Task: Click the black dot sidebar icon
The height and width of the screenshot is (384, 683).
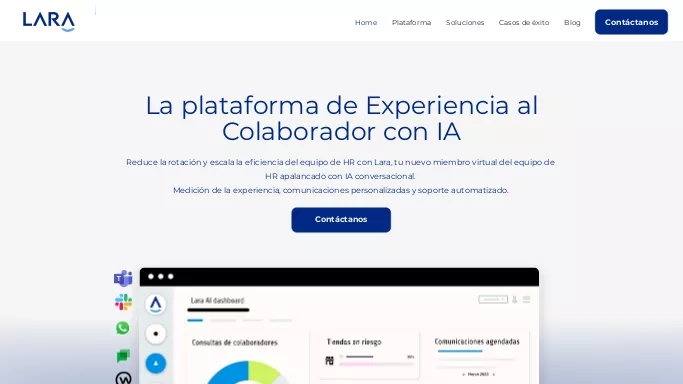Action: pyautogui.click(x=156, y=334)
